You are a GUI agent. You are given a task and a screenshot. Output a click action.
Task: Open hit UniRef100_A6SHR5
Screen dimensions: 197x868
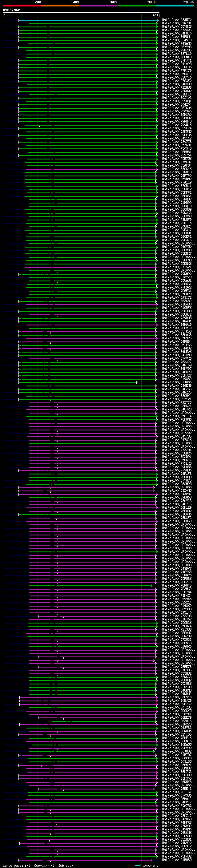(177, 483)
